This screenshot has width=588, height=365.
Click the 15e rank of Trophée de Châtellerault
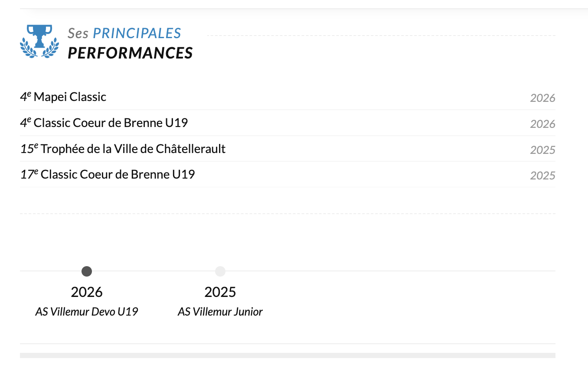click(x=29, y=149)
